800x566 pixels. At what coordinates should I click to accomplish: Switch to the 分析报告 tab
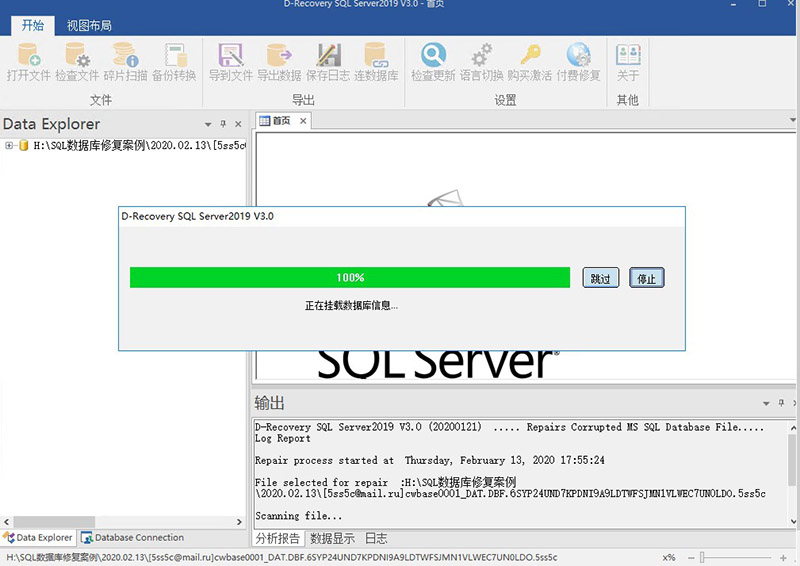click(278, 538)
